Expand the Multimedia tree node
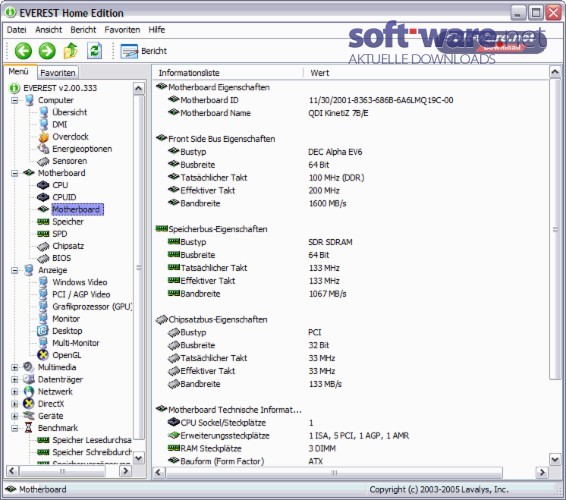This screenshot has height=500, width=566. click(x=14, y=368)
